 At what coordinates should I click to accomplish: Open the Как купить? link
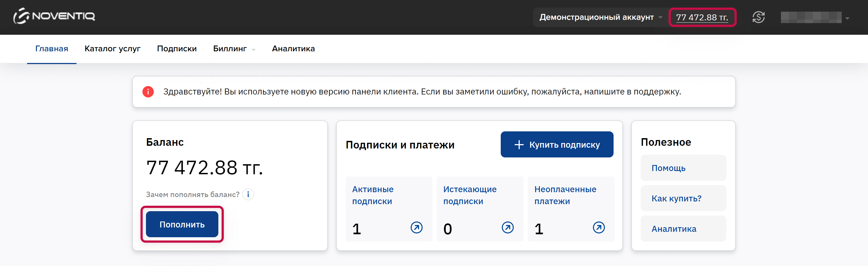(683, 198)
